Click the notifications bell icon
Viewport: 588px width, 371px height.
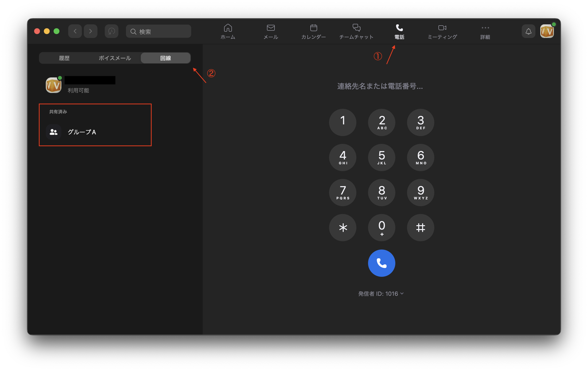pyautogui.click(x=528, y=31)
